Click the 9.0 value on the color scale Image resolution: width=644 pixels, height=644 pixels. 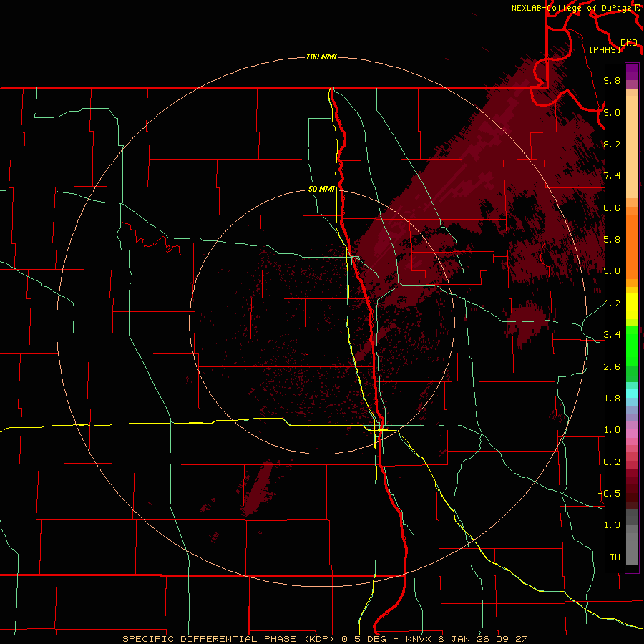[x=612, y=112]
